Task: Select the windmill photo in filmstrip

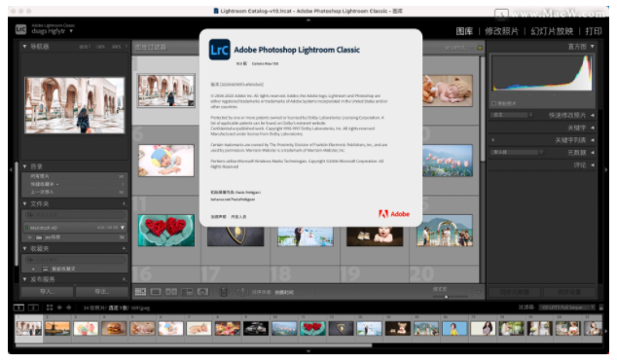Action: pyautogui.click(x=57, y=328)
